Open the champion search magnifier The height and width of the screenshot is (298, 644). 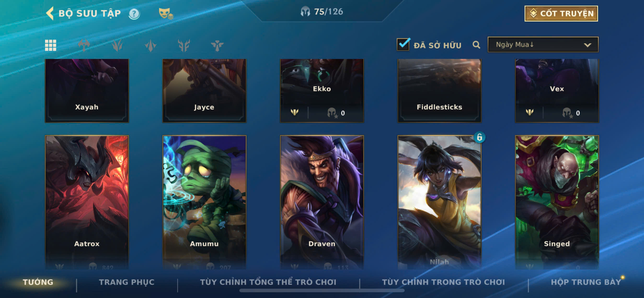pyautogui.click(x=476, y=45)
